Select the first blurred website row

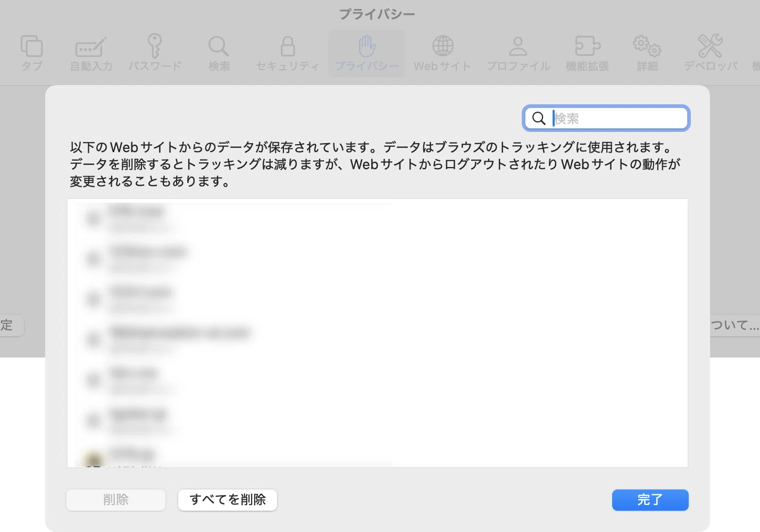[378, 219]
